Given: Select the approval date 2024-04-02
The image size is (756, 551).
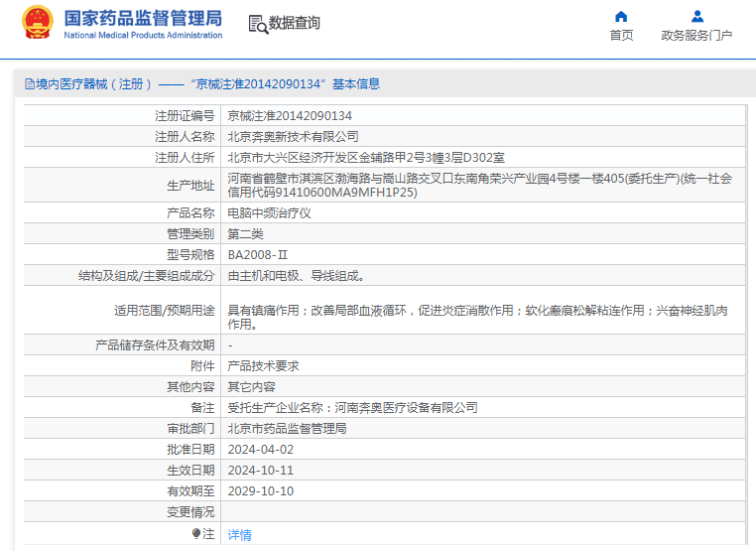Looking at the screenshot, I should 260,449.
